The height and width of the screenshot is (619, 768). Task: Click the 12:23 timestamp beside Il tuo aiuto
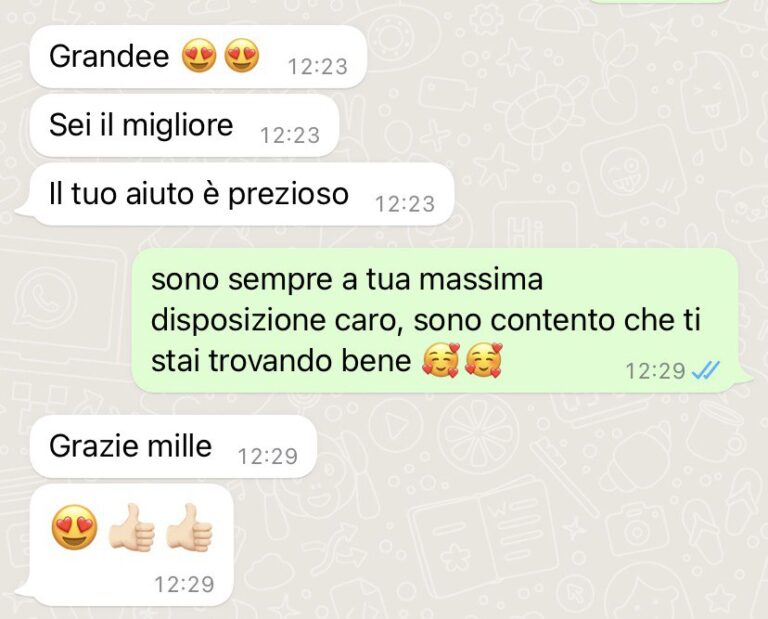coord(405,204)
